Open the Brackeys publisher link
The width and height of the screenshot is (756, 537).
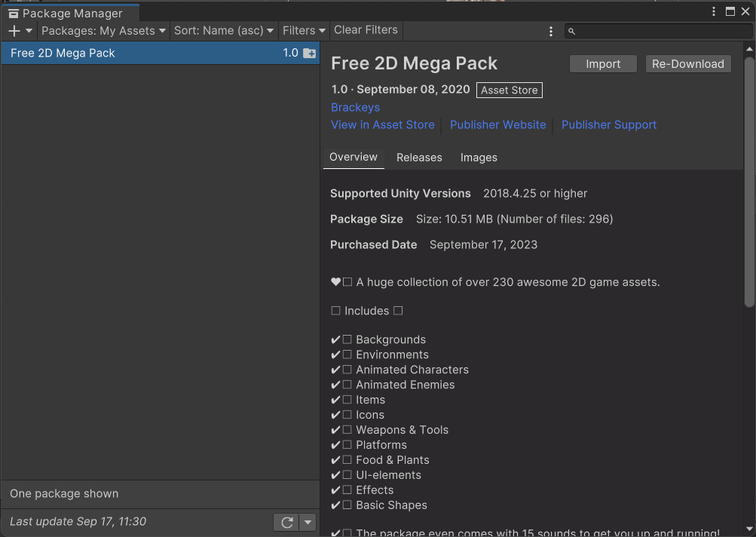click(x=355, y=108)
